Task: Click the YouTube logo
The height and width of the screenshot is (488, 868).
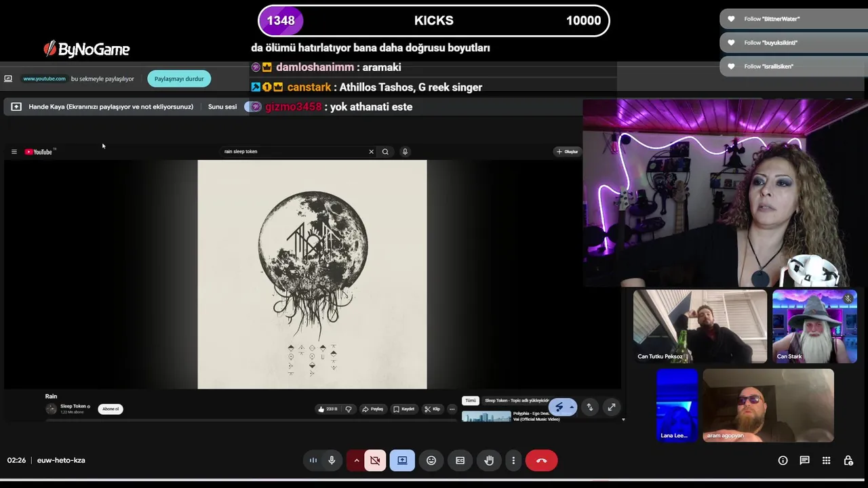Action: click(39, 152)
